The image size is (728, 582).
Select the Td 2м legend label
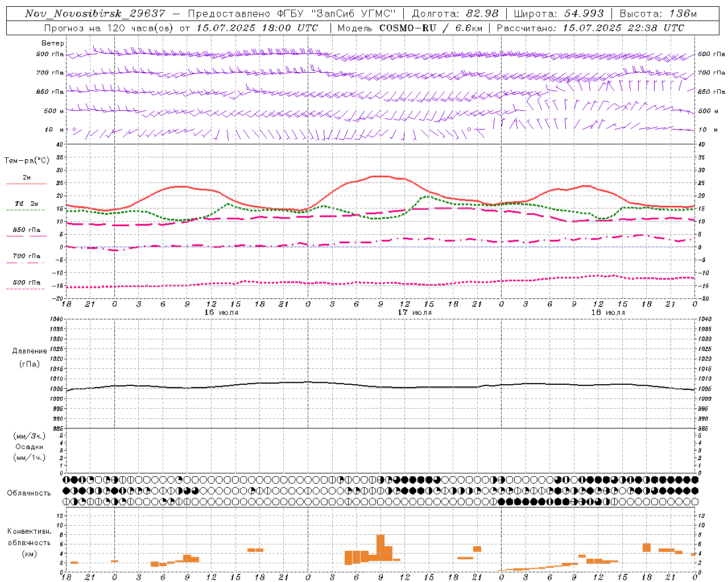tap(26, 203)
